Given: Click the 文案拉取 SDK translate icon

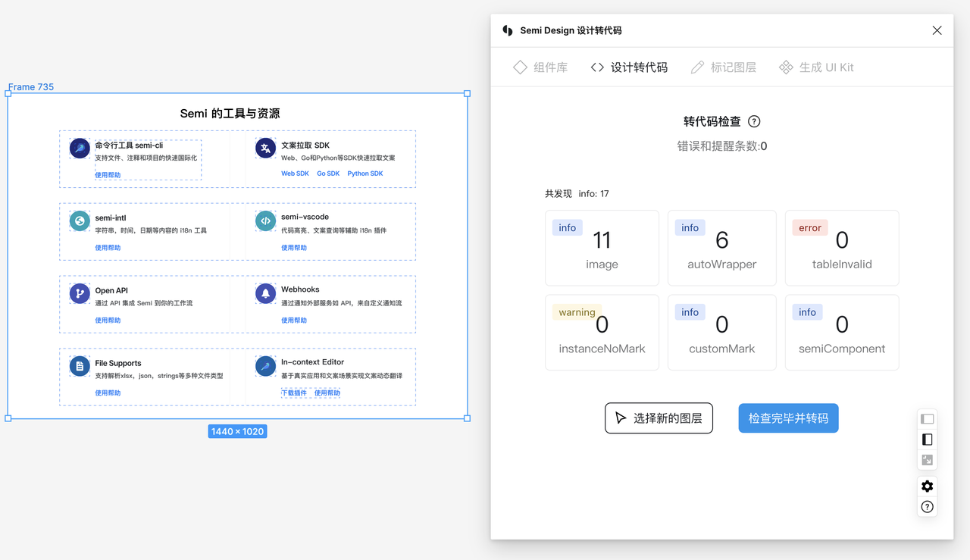Looking at the screenshot, I should (265, 149).
